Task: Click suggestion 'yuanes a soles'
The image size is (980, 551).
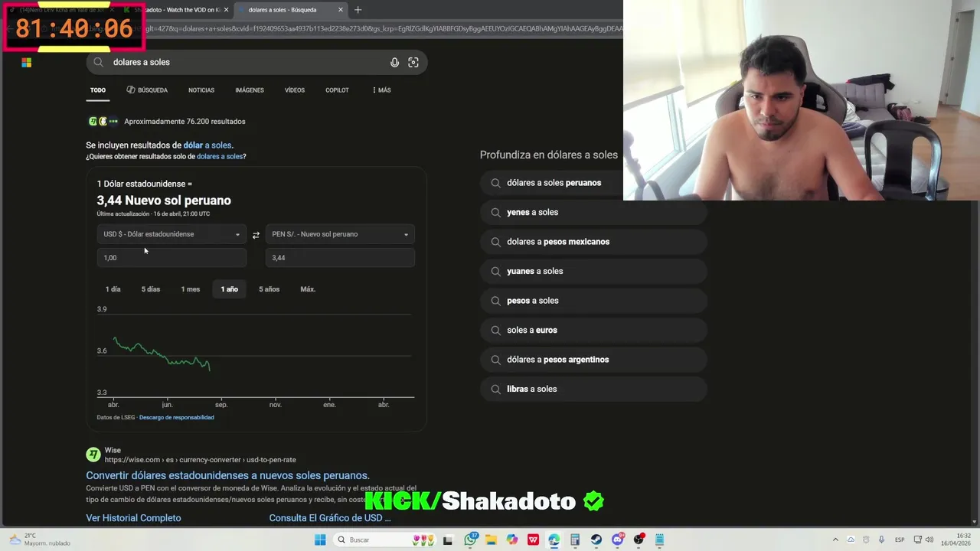Action: click(x=593, y=272)
